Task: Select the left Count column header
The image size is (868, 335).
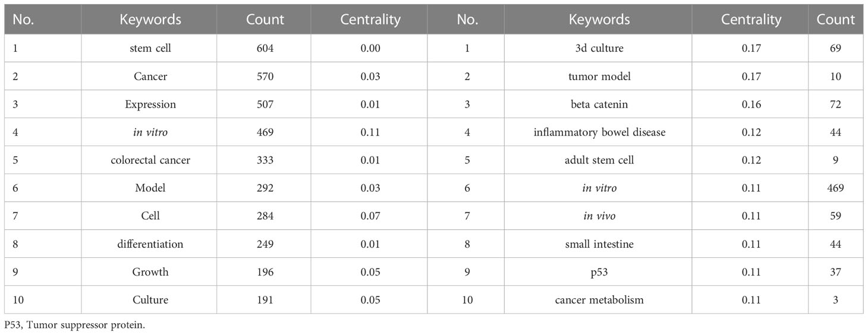Action: coord(265,20)
